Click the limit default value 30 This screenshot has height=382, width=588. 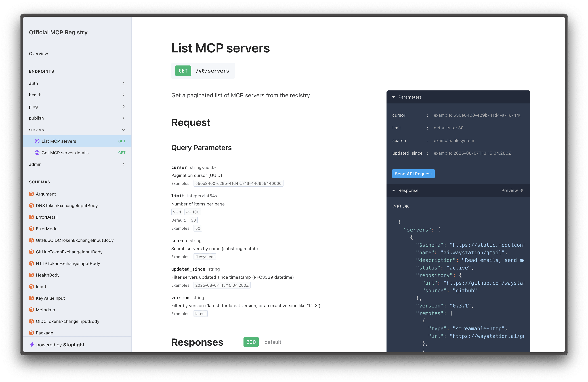pos(193,220)
